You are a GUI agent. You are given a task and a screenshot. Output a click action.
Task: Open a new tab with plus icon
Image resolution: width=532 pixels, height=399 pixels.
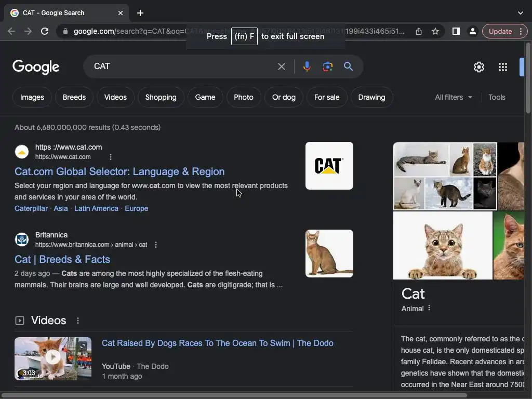(x=140, y=13)
